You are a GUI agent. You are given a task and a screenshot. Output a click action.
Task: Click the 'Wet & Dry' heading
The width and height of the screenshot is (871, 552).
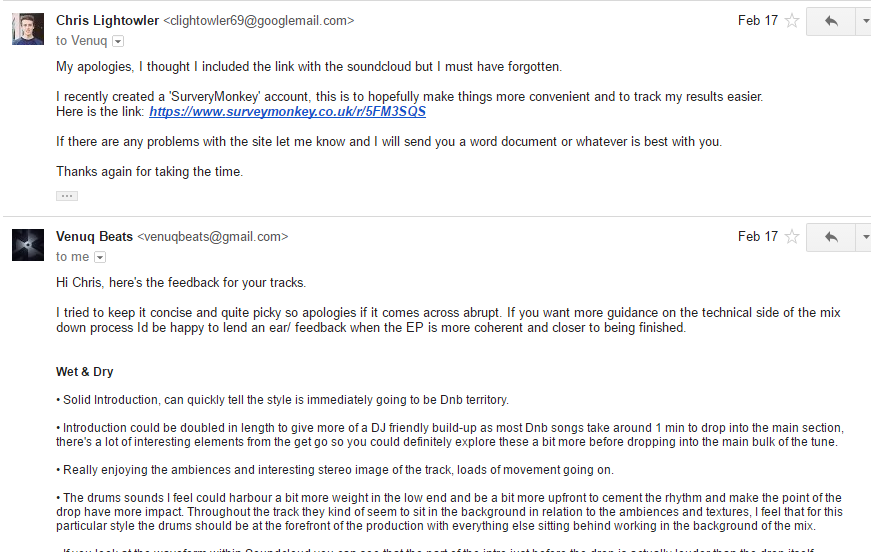pyautogui.click(x=85, y=372)
